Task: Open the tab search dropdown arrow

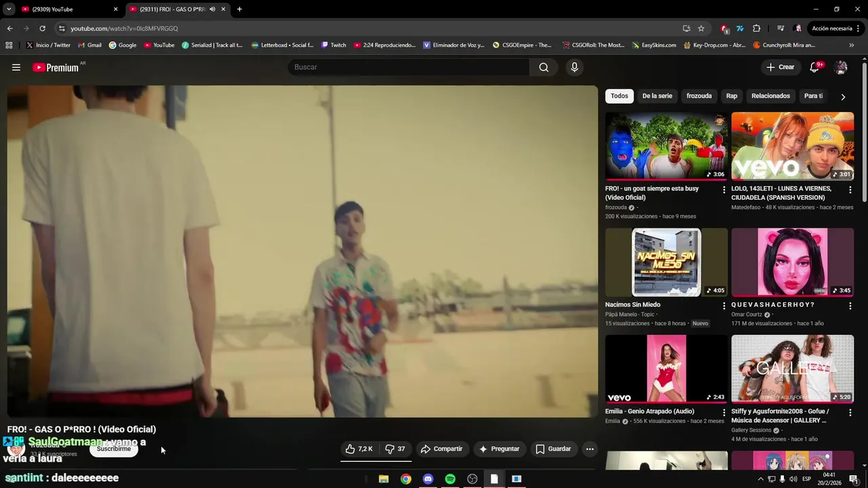Action: coord(8,9)
